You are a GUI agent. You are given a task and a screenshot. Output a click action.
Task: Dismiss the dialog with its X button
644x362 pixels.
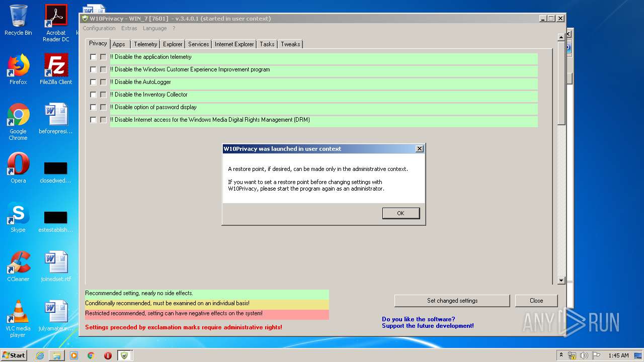pos(419,149)
